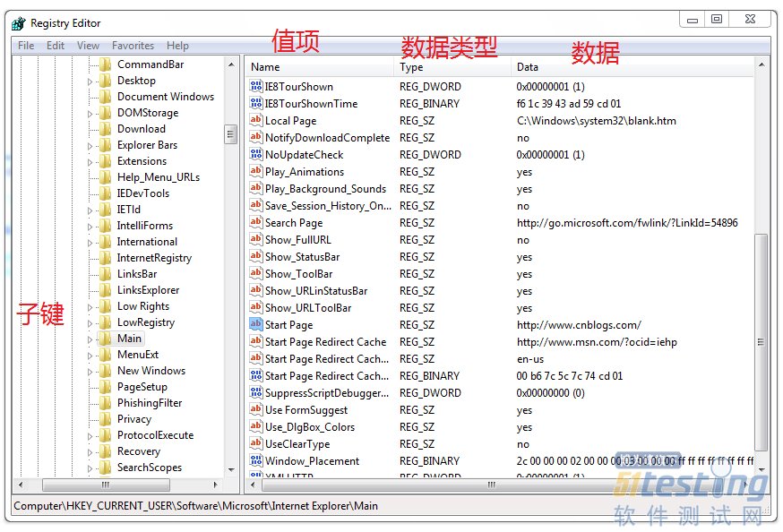Click the string icon beside NotifyDownloadComplete
This screenshot has width=783, height=532.
tap(255, 137)
